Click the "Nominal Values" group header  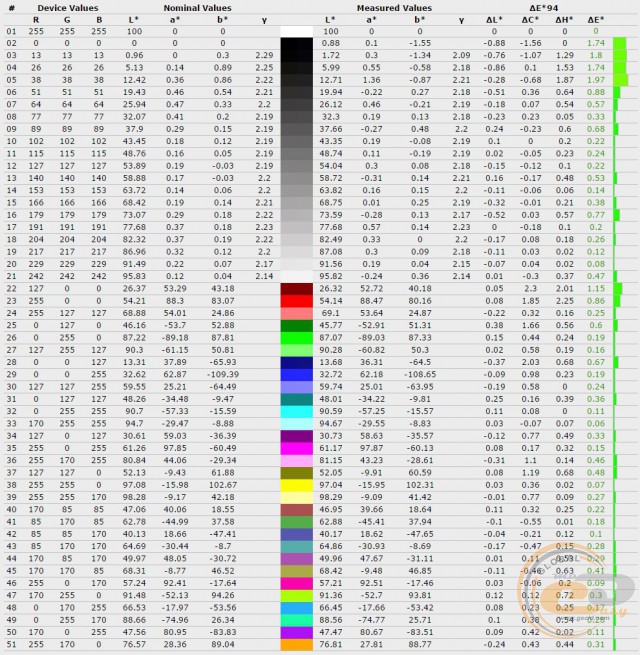[x=197, y=8]
